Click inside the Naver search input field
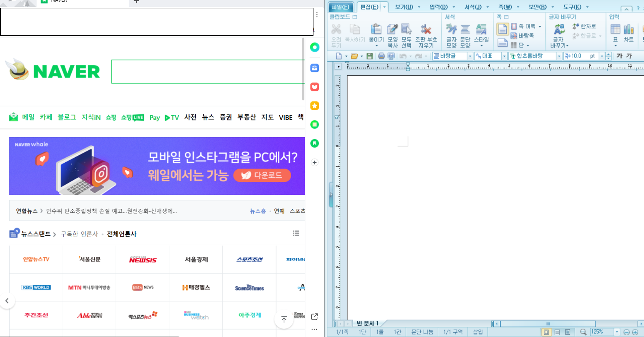Image resolution: width=644 pixels, height=337 pixels. point(208,72)
